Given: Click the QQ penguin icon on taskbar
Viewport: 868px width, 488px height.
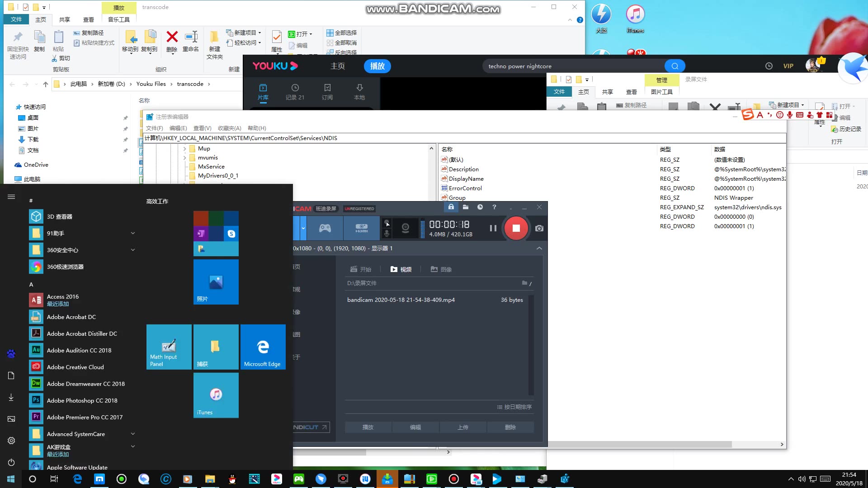Looking at the screenshot, I should pos(232,479).
